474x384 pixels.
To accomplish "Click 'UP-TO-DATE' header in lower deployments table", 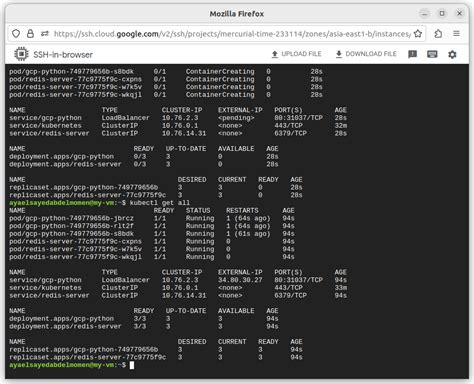I will click(186, 311).
